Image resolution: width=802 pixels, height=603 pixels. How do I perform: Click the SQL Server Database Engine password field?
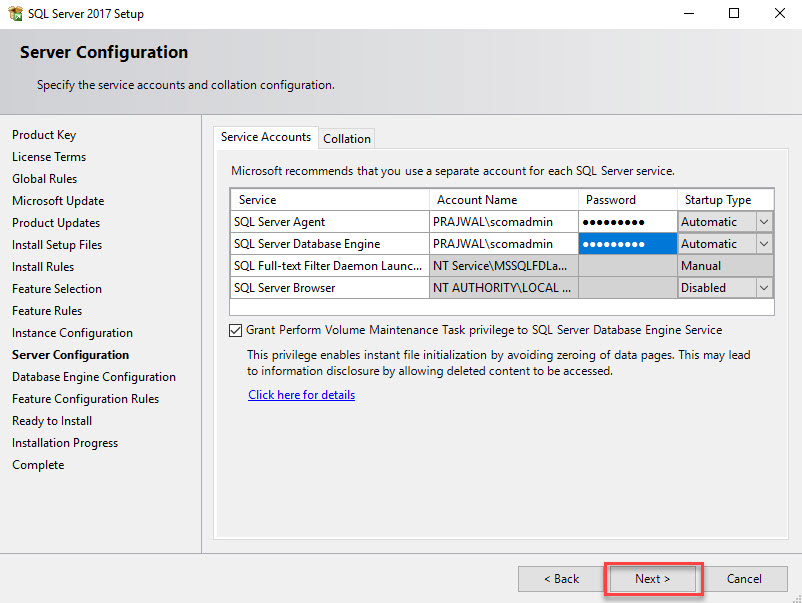628,244
